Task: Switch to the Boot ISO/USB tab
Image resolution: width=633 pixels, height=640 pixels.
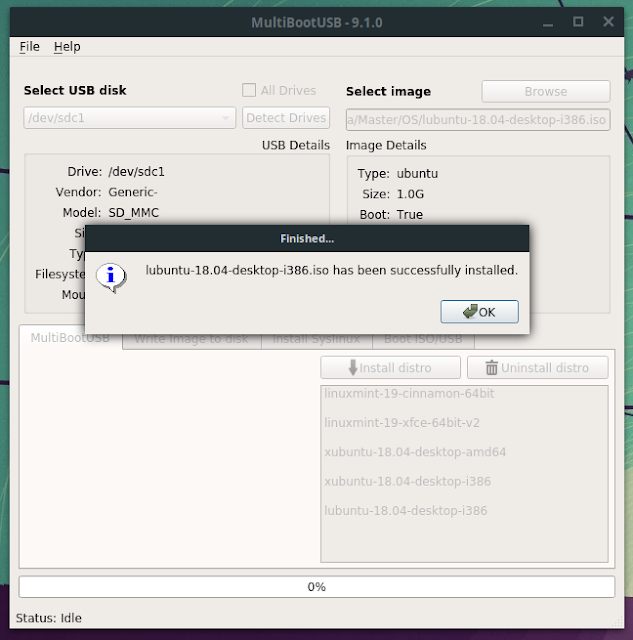Action: pyautogui.click(x=423, y=339)
